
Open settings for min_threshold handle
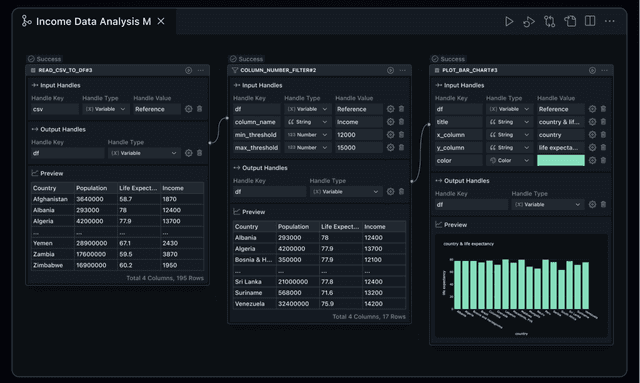click(x=391, y=135)
